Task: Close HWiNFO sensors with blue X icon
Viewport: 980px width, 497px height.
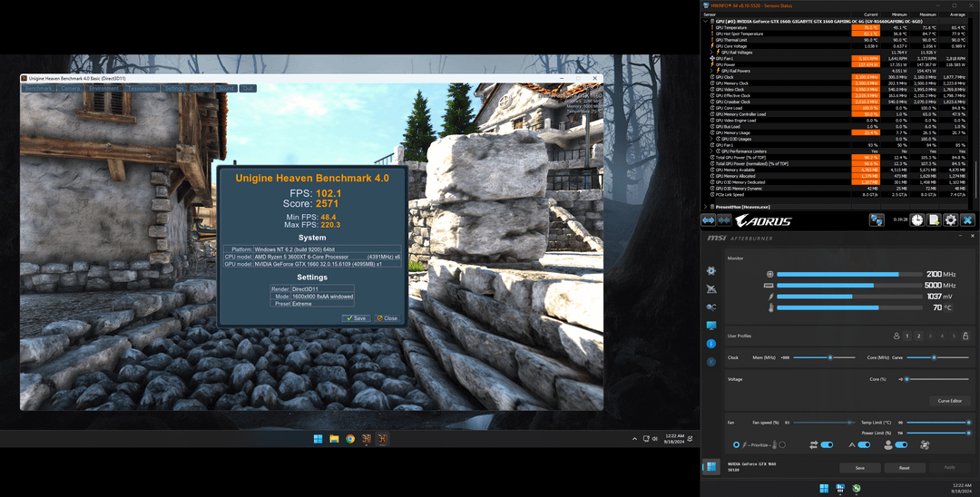Action: [x=967, y=219]
